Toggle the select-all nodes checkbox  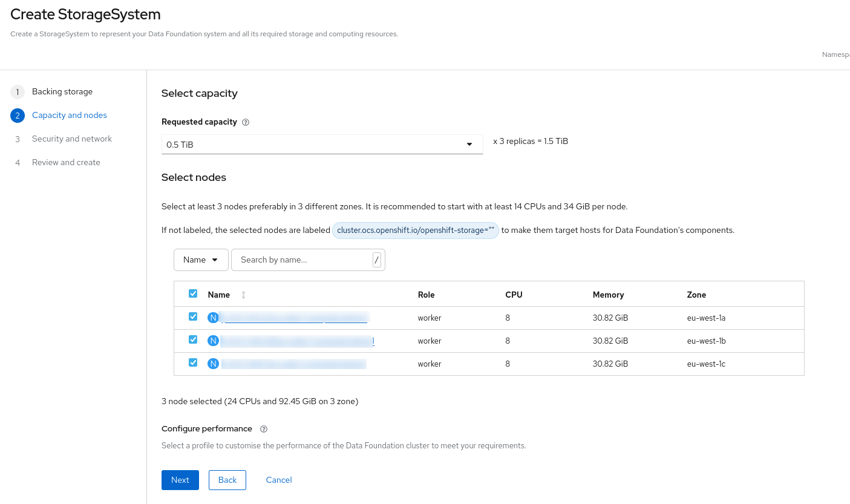click(193, 293)
